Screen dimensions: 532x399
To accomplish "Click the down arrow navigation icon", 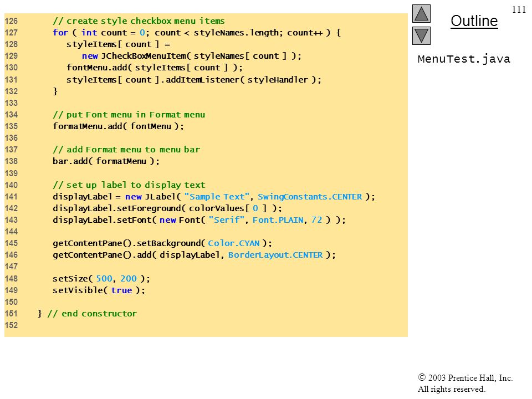I will pyautogui.click(x=421, y=36).
